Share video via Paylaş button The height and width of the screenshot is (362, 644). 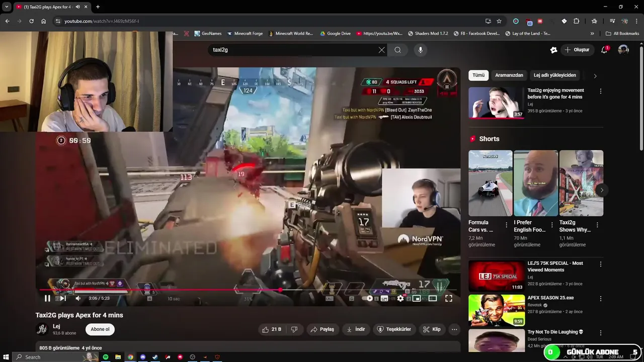point(322,329)
